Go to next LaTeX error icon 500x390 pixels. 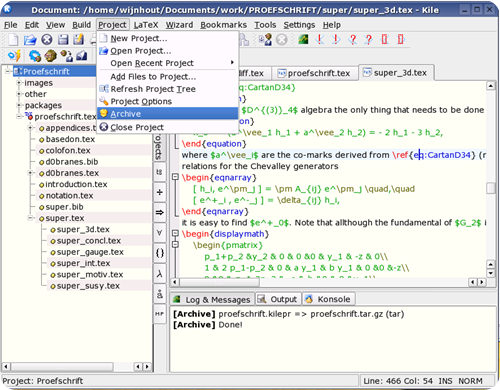tap(336, 40)
